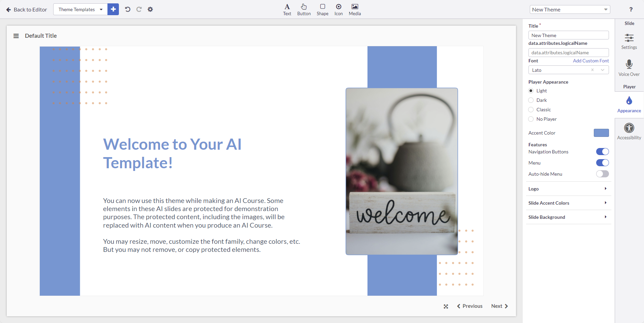Open the hamburger menu next to Default Title
Screen dimensions: 644x323
[x=16, y=35]
